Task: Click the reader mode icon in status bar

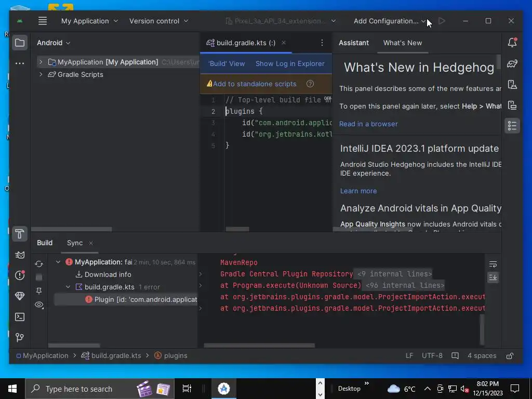Action: pyautogui.click(x=455, y=355)
